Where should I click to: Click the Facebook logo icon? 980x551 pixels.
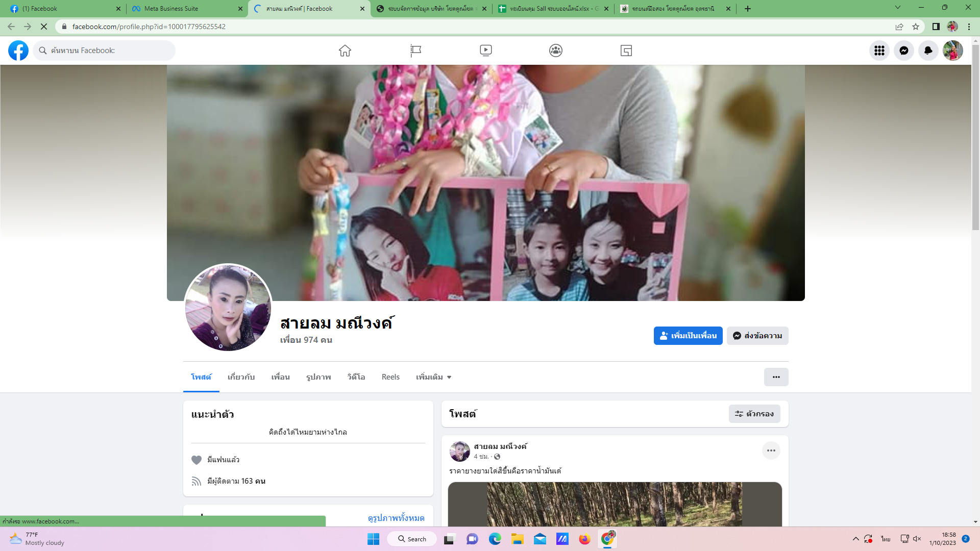pyautogui.click(x=18, y=51)
